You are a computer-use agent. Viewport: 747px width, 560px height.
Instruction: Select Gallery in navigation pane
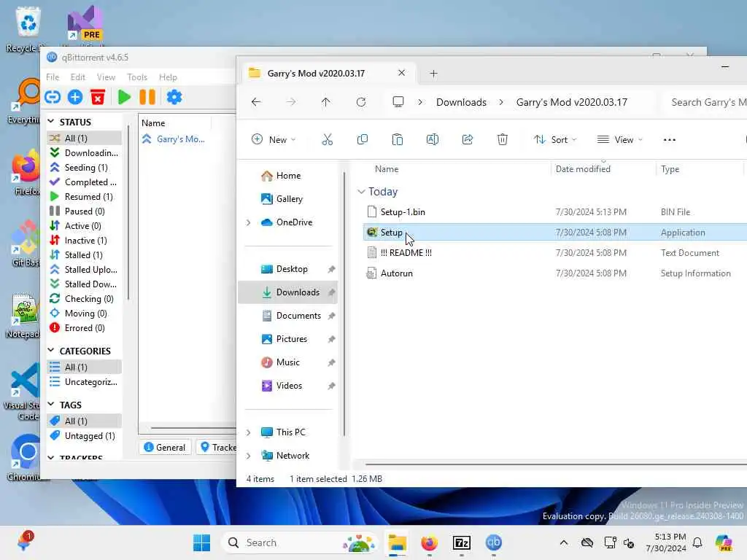[289, 199]
